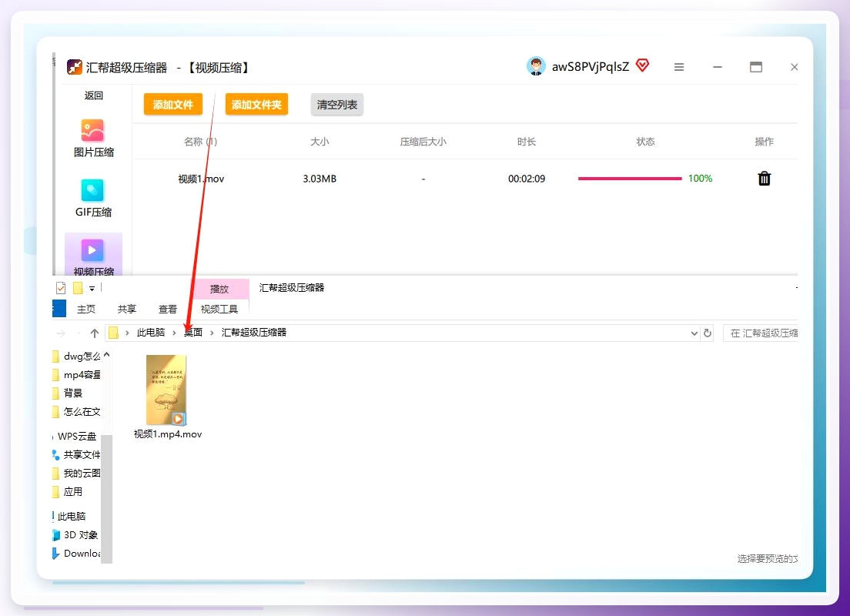The image size is (850, 616).
Task: Click the Explorer up-arrow navigation icon
Action: [95, 333]
